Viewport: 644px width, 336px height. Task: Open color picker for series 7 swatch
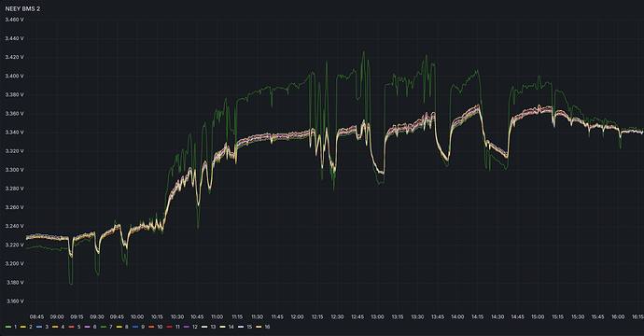pos(103,327)
